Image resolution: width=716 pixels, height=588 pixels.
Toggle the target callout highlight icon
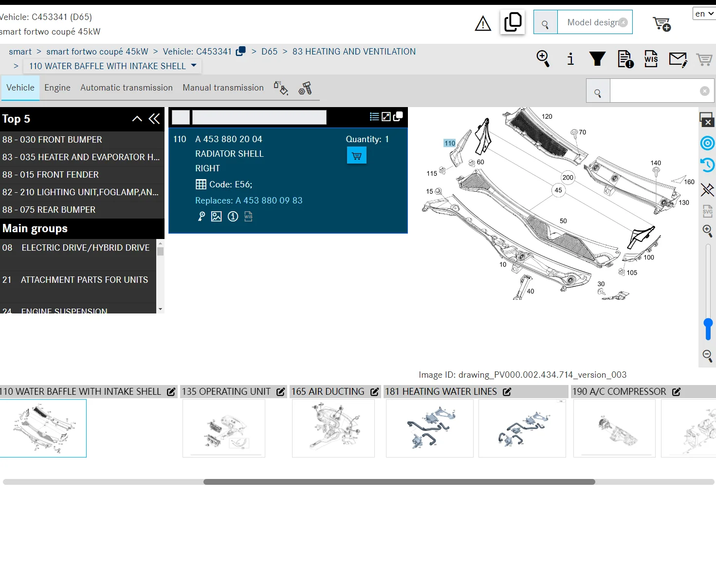[x=707, y=143]
